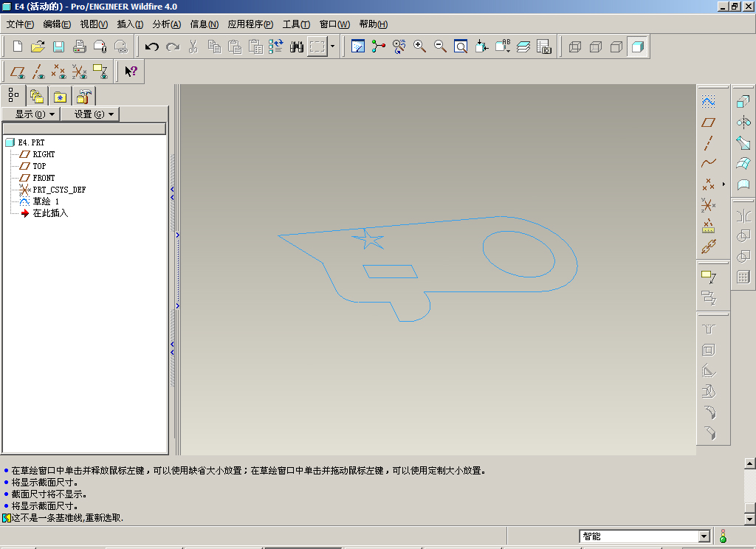The width and height of the screenshot is (756, 549).
Task: Click the Print icon
Action: (79, 46)
